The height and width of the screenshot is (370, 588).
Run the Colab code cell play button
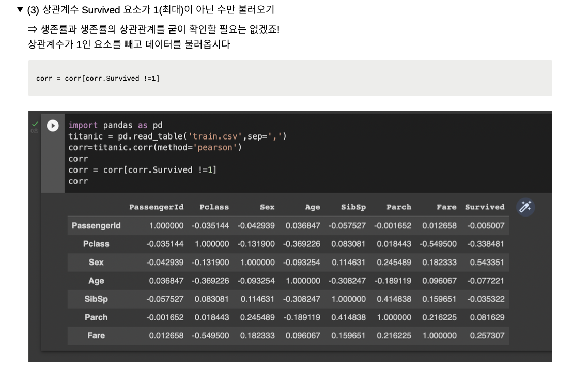click(53, 126)
